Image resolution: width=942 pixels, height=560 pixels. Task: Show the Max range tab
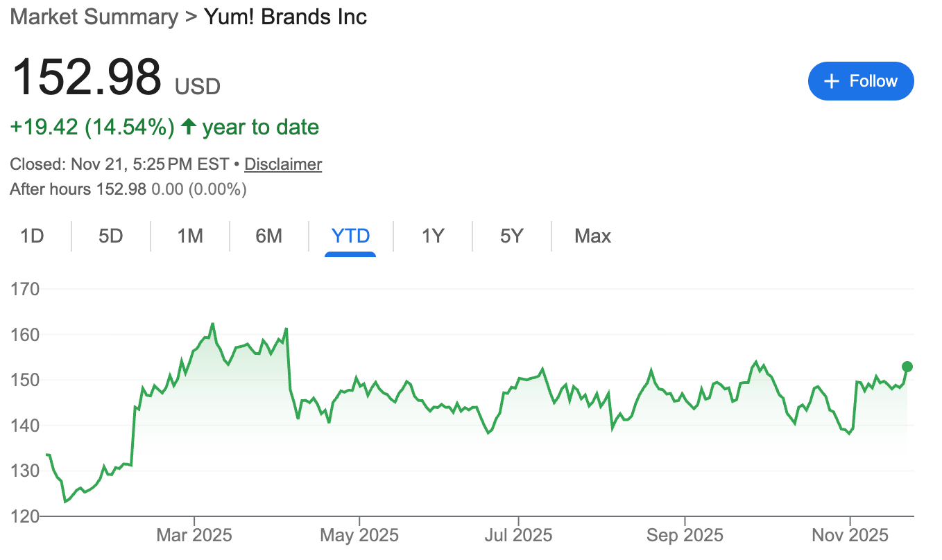click(x=592, y=236)
